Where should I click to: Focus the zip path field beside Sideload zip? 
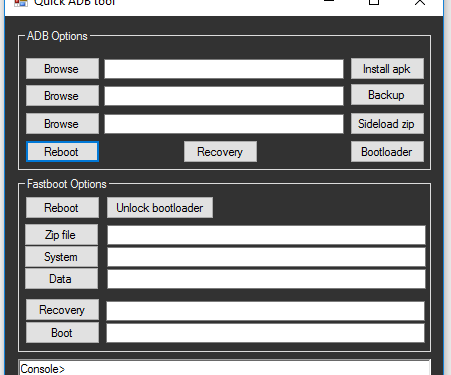coord(224,124)
